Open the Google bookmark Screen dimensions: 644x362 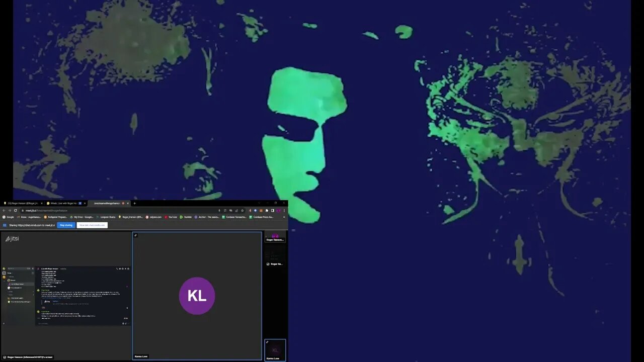coord(8,217)
